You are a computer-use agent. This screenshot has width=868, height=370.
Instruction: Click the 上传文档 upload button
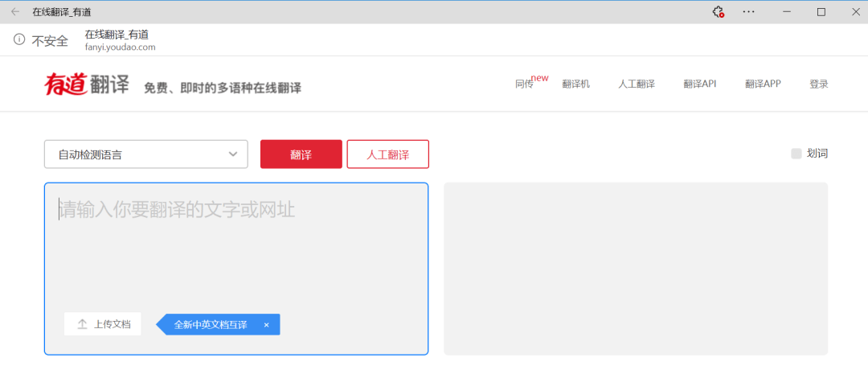coord(102,324)
